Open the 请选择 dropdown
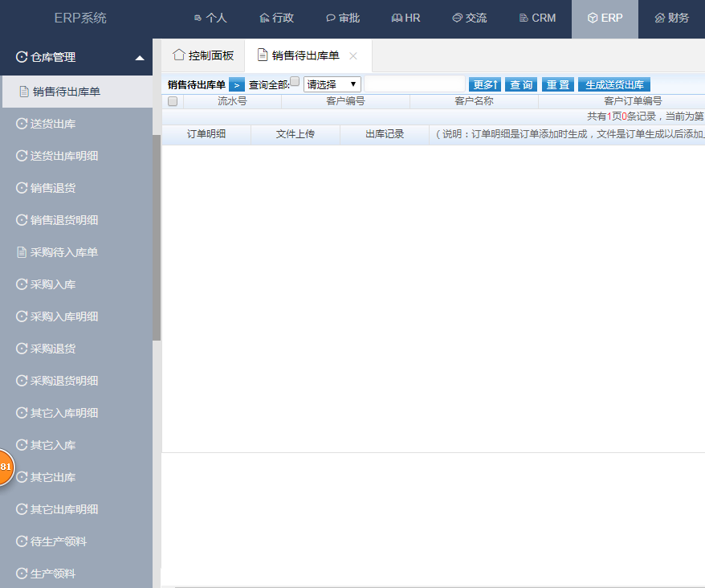705x588 pixels. (332, 84)
